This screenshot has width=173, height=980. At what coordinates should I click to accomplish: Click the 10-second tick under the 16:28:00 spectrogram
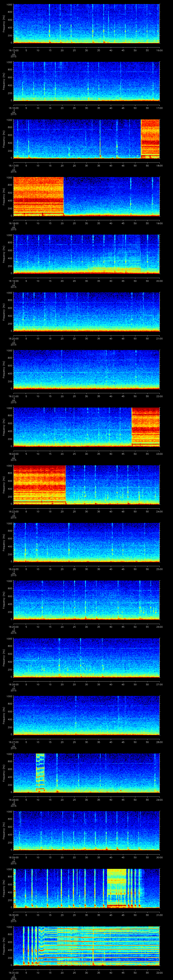[38, 800]
